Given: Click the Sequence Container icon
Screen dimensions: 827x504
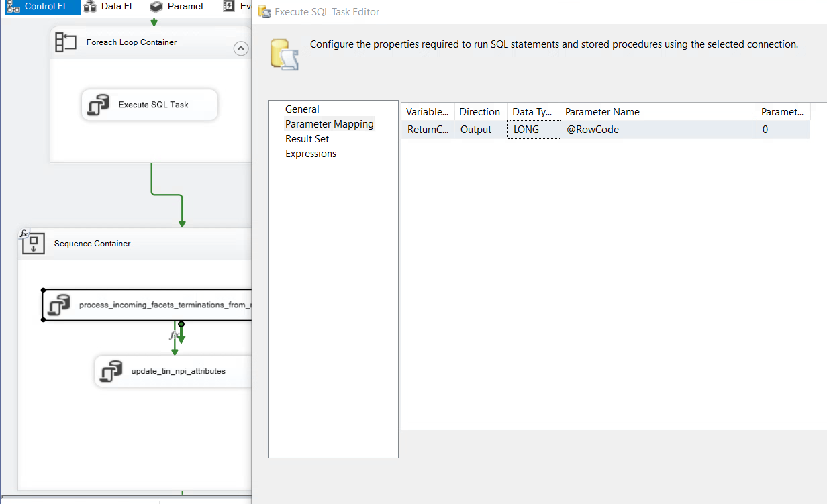Looking at the screenshot, I should coord(34,244).
